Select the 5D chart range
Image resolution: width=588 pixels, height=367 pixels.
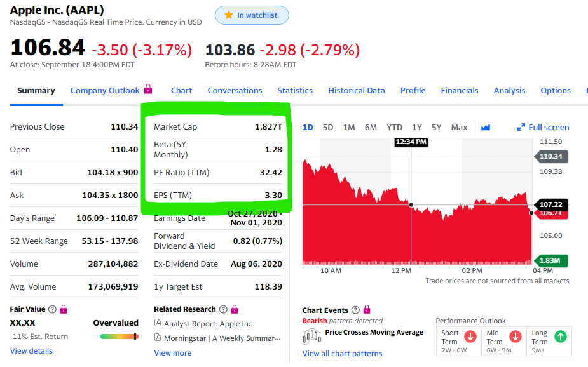[328, 128]
